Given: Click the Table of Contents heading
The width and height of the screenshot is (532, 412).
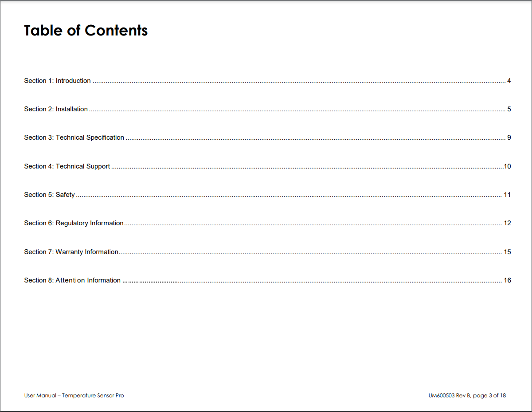Looking at the screenshot, I should [86, 30].
